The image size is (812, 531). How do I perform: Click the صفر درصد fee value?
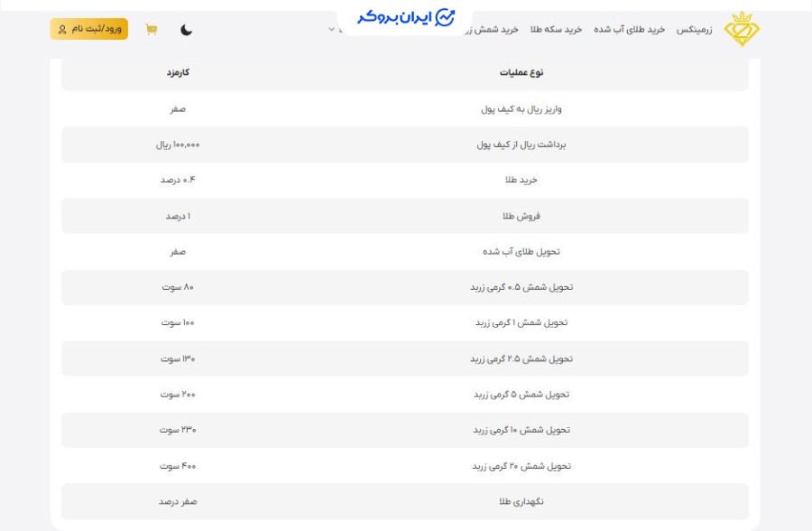[178, 502]
